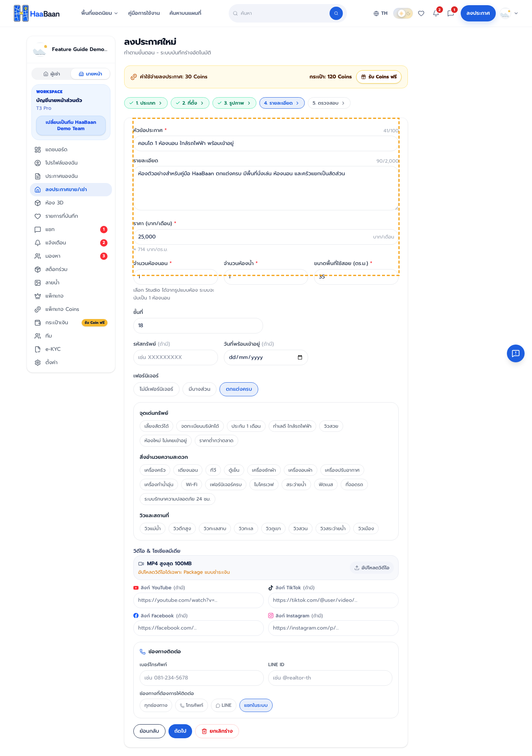Viewport: 532px width, 756px height.
Task: Go to ลายน้ำ in the sidebar
Action: point(71,283)
